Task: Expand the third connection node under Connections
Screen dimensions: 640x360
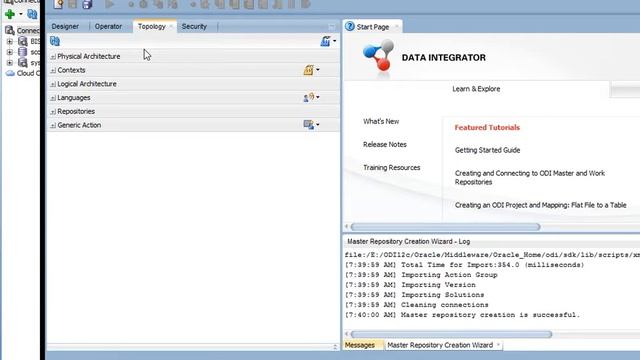Action: [10, 63]
